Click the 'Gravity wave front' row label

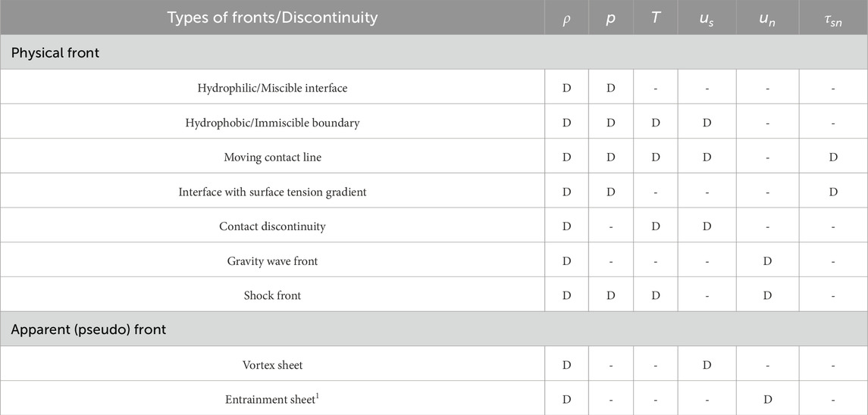click(272, 261)
